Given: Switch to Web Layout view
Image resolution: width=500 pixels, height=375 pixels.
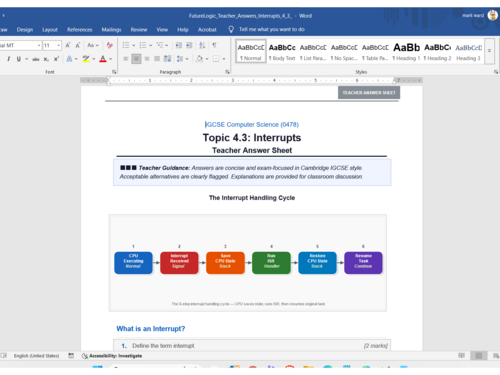Looking at the screenshot, I should pos(496,356).
